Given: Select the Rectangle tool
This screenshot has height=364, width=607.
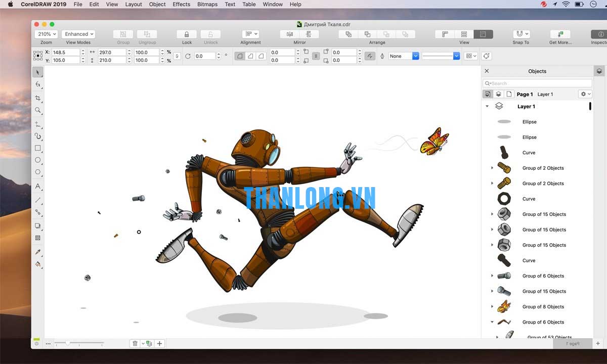Looking at the screenshot, I should 38,148.
